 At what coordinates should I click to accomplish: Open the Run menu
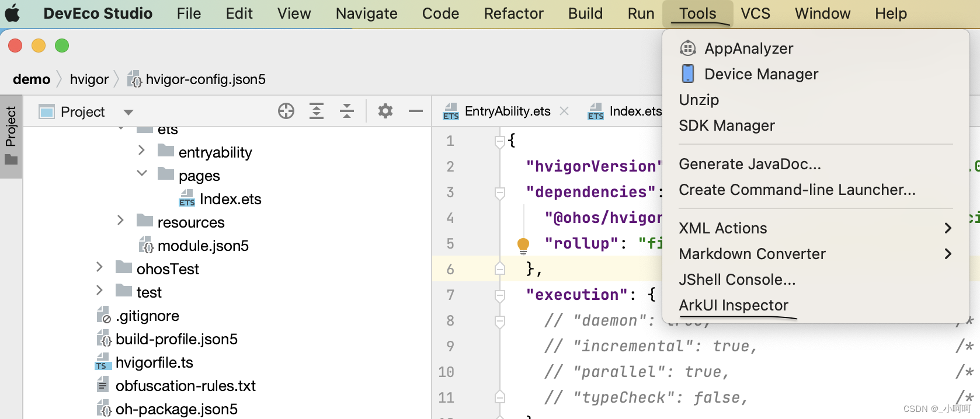[641, 13]
